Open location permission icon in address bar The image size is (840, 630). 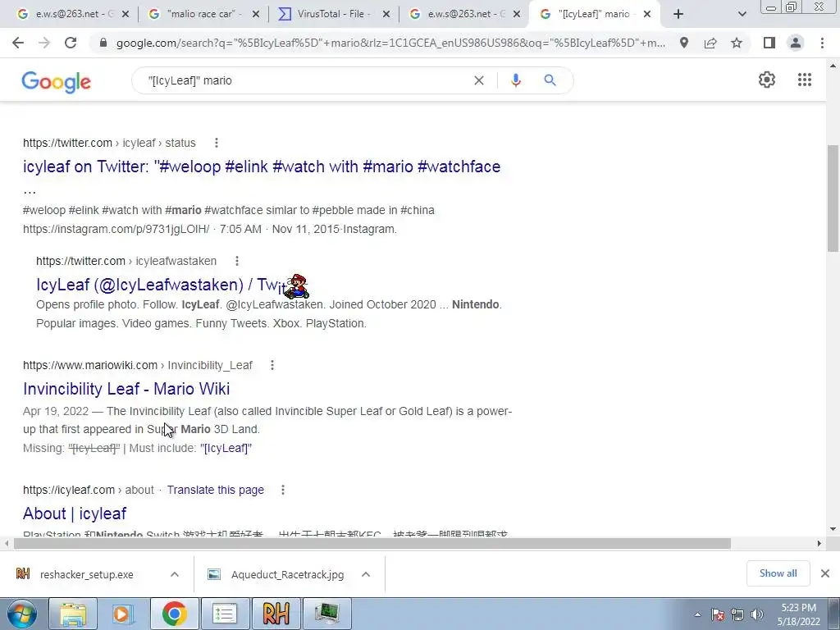point(684,43)
